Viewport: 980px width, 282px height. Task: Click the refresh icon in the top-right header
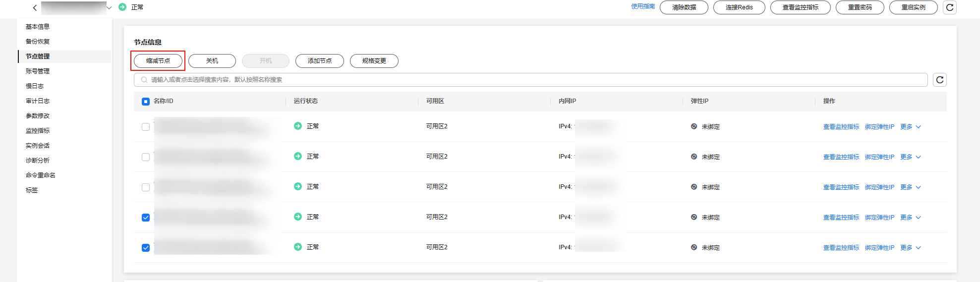pyautogui.click(x=950, y=7)
